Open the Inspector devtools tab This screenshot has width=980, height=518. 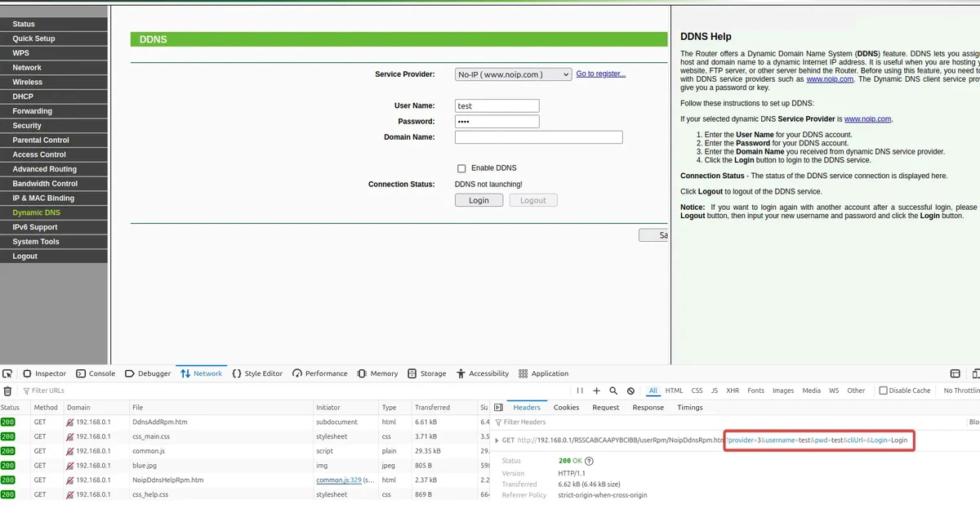44,373
